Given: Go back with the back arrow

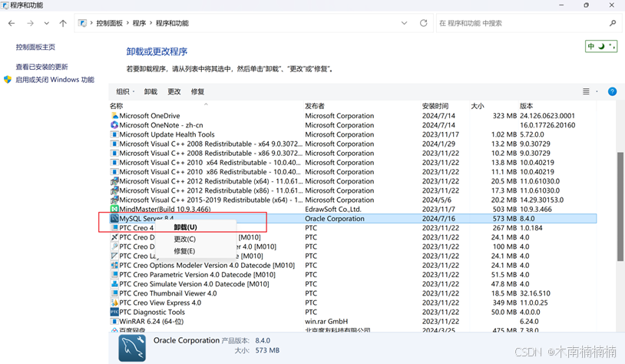Looking at the screenshot, I should [12, 23].
